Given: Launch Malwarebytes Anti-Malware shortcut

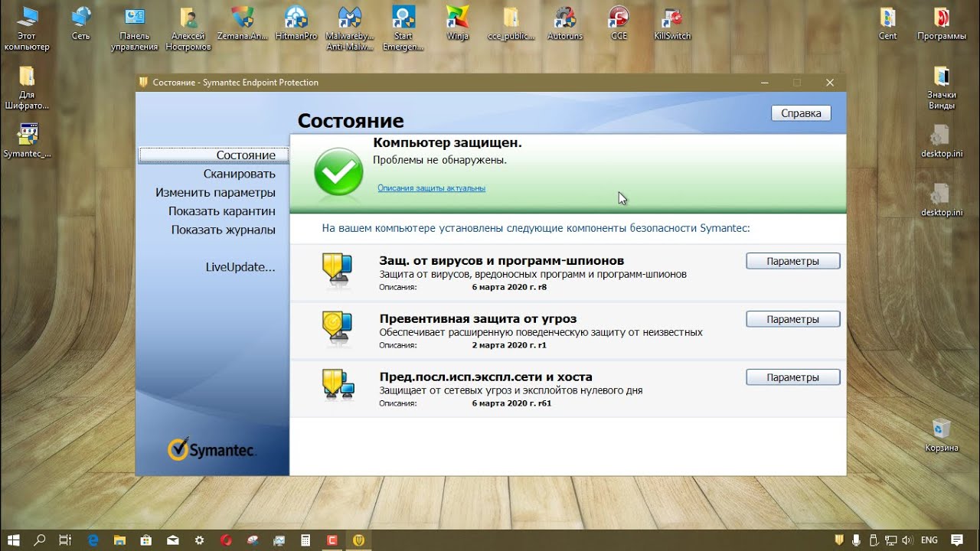Looking at the screenshot, I should (350, 28).
